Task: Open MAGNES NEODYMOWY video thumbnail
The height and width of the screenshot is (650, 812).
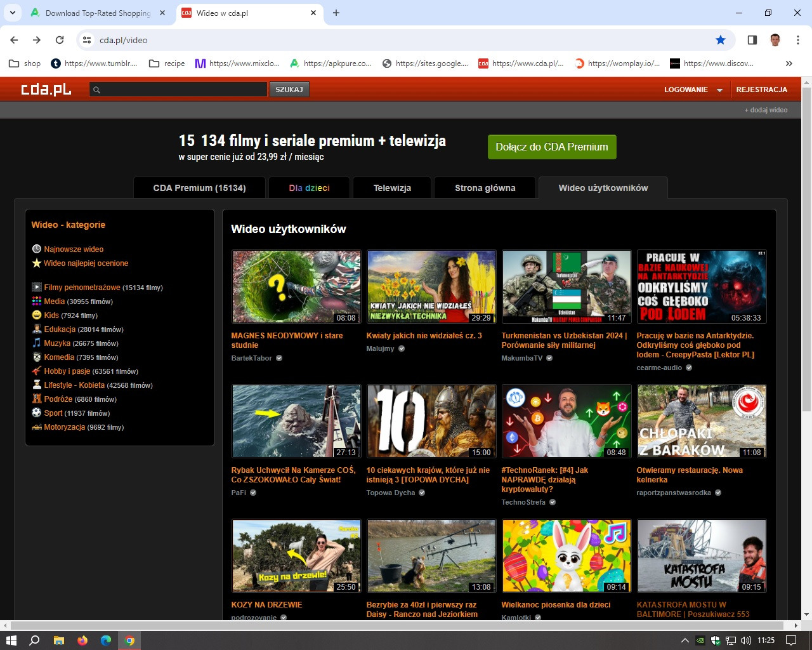Action: pos(296,287)
